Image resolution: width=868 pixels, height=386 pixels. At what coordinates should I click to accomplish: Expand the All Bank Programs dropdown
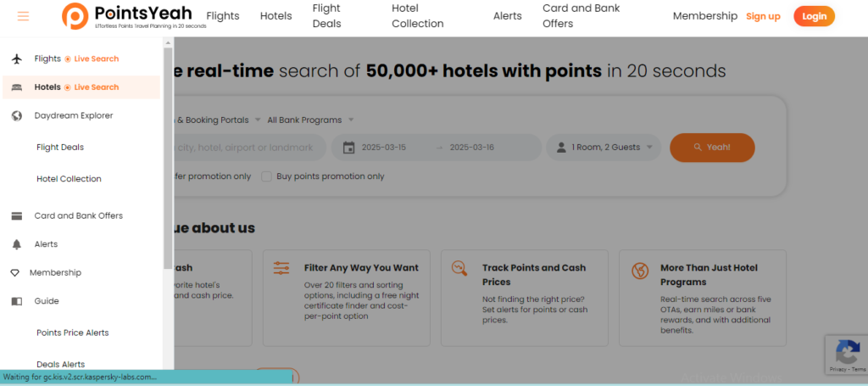click(310, 120)
